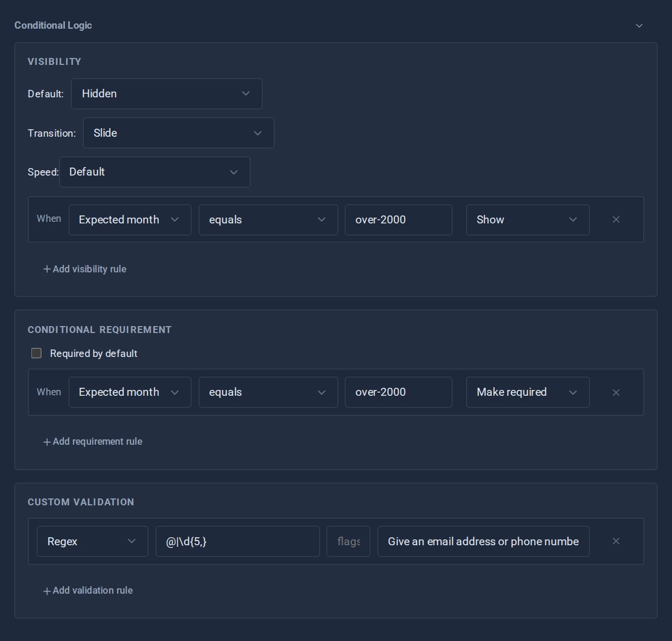This screenshot has height=641, width=672.
Task: Click Add requirement rule
Action: 93,442
